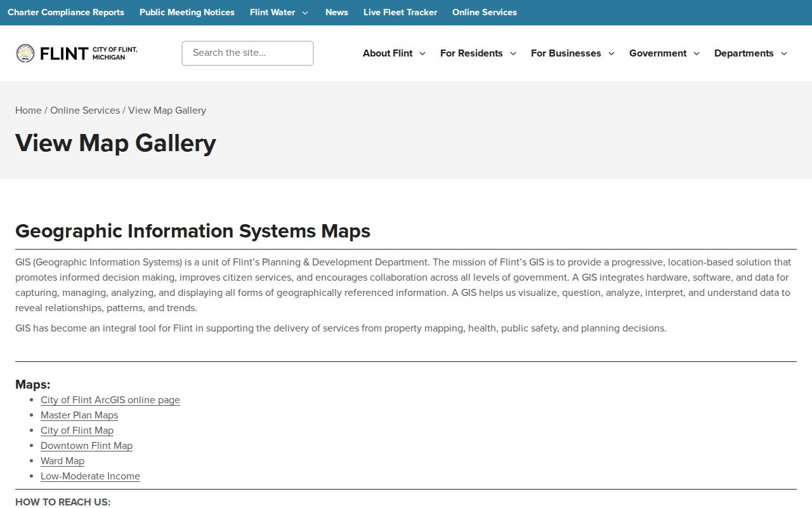
Task: Click the Home breadcrumb link
Action: [29, 110]
